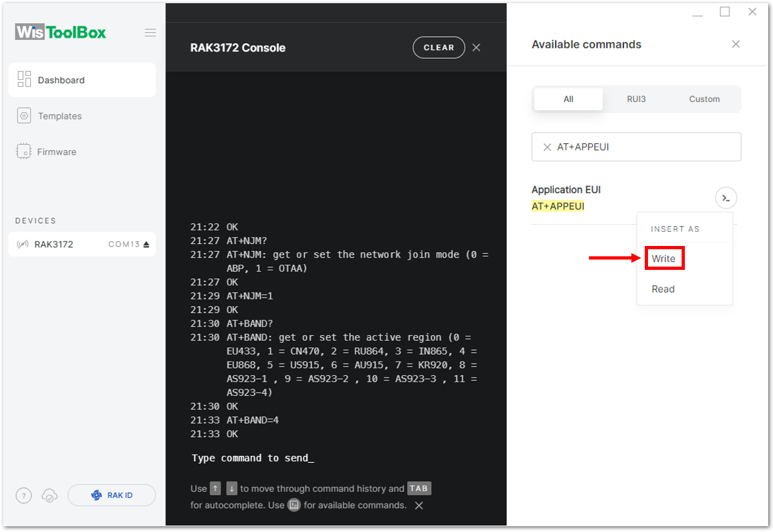The image size is (774, 532).
Task: Click the RAK3172 signal icon
Action: click(23, 244)
